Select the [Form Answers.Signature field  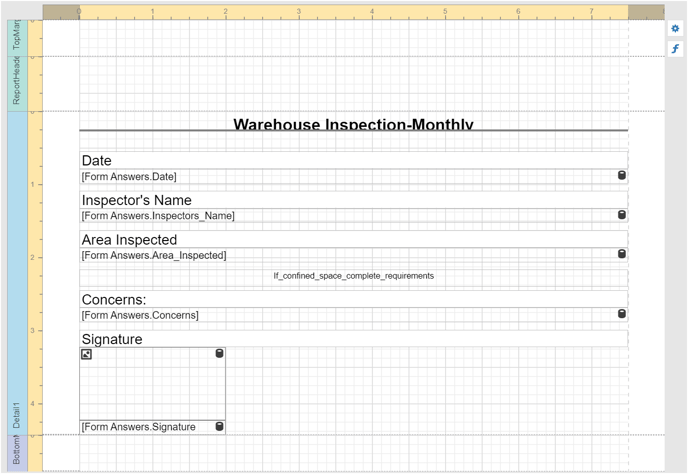152,427
